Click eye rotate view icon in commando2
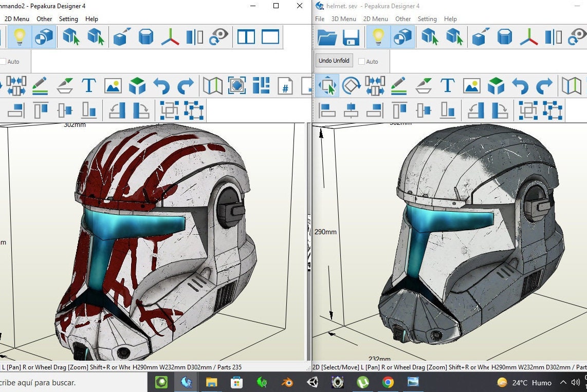This screenshot has height=392, width=587. 218,37
